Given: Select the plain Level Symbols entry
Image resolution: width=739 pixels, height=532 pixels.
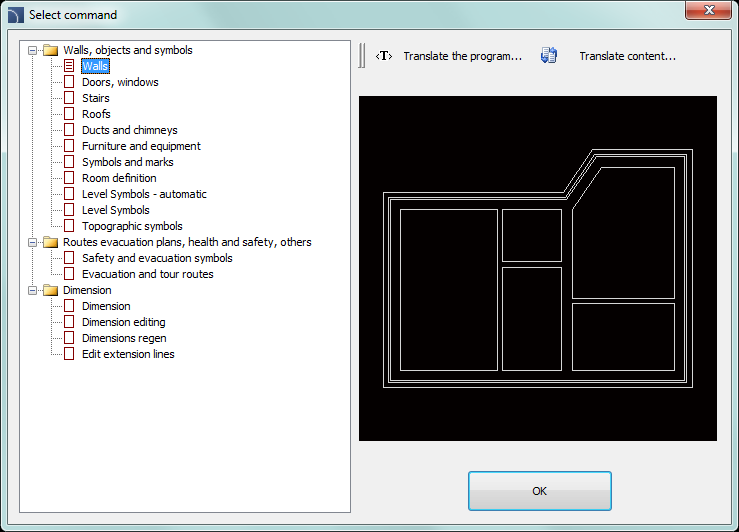Looking at the screenshot, I should click(115, 210).
